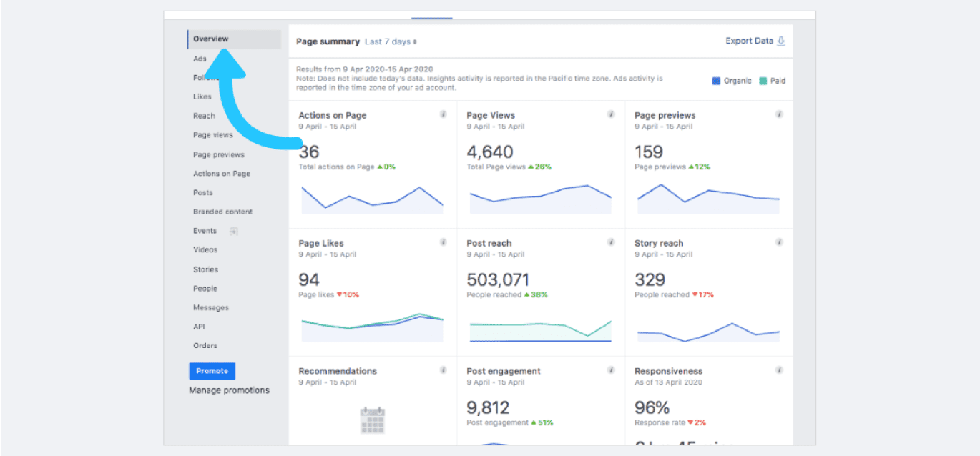Viewport: 980px width, 456px height.
Task: Click the download icon next to Export Data
Action: pyautogui.click(x=781, y=41)
